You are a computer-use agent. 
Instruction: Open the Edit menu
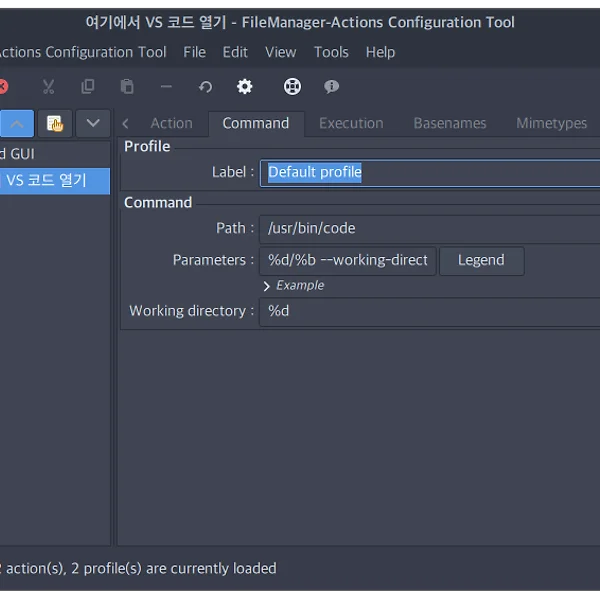click(235, 52)
